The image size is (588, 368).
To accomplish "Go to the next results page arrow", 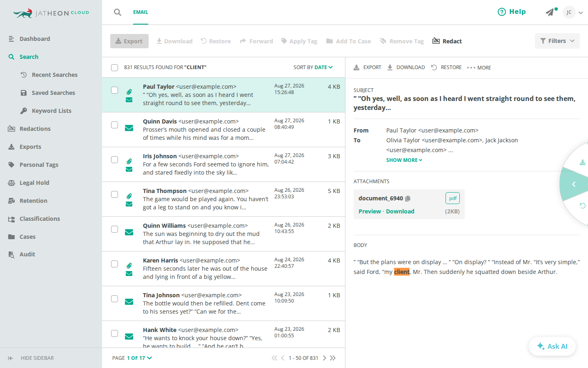I will 325,358.
